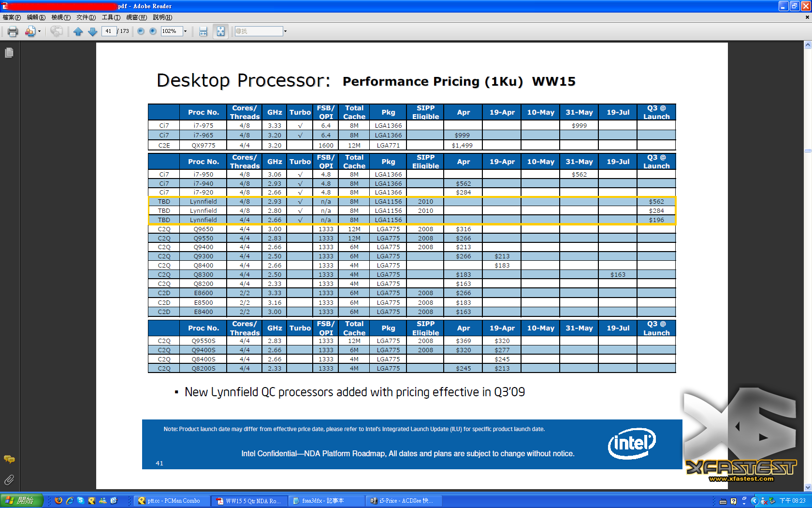The height and width of the screenshot is (508, 812).
Task: Click the Intel logo on the slide footer
Action: (x=632, y=443)
